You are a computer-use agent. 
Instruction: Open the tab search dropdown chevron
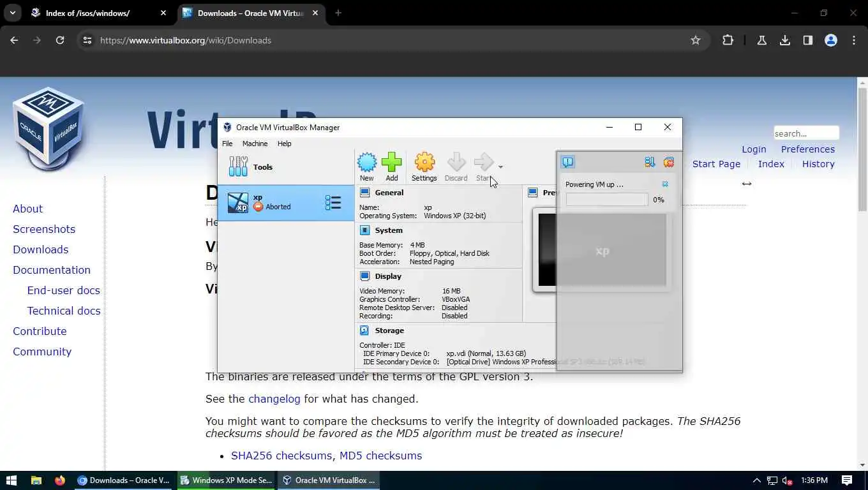(13, 13)
